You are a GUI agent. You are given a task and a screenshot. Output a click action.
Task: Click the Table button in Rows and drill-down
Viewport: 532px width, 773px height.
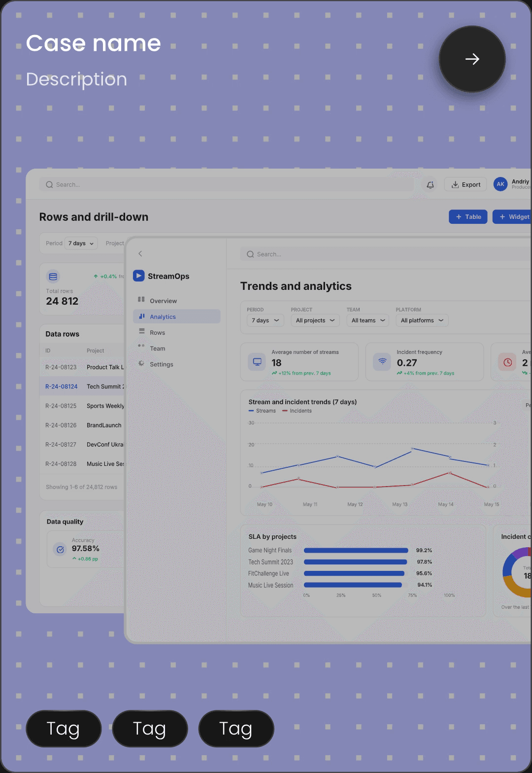[468, 217]
